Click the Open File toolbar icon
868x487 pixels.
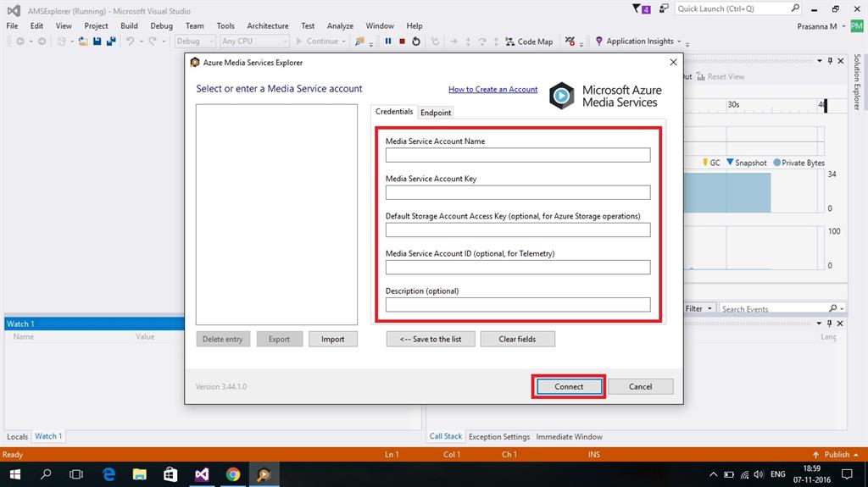[82, 41]
